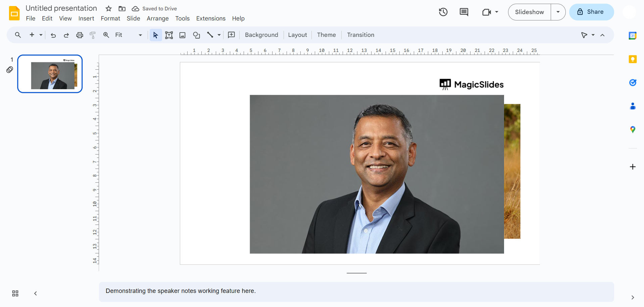Viewport: 644px width, 307px height.
Task: Star the Untitled presentation
Action: click(x=108, y=9)
